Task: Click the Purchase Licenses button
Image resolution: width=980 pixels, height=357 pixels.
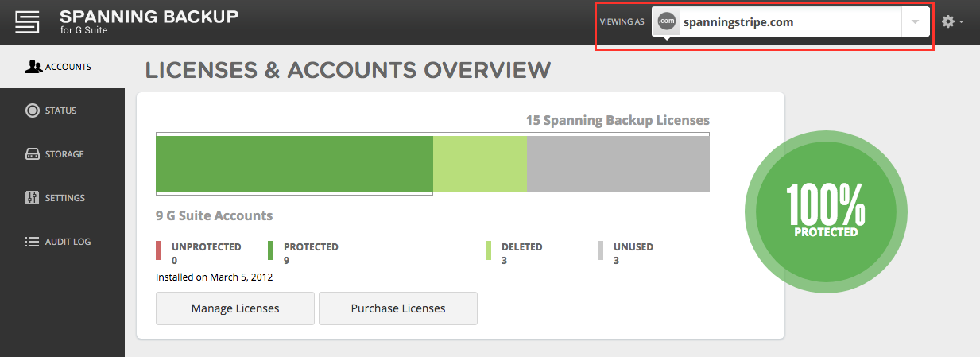Action: click(x=398, y=308)
